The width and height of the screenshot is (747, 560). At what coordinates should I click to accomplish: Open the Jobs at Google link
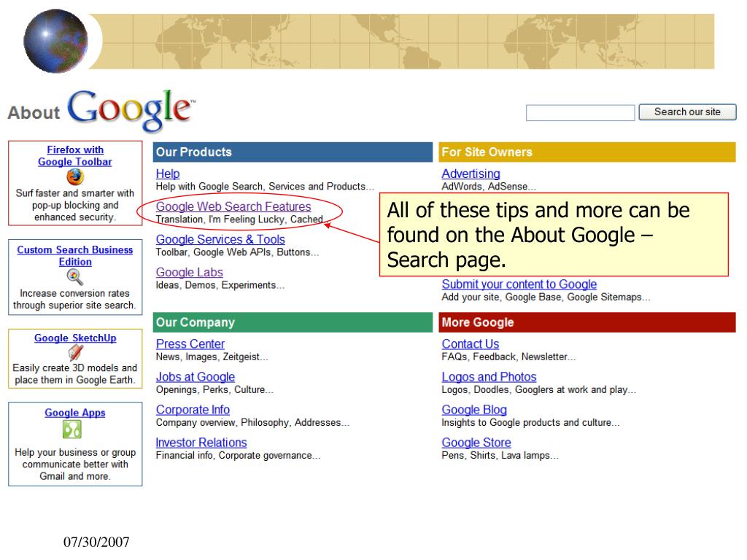click(x=196, y=377)
